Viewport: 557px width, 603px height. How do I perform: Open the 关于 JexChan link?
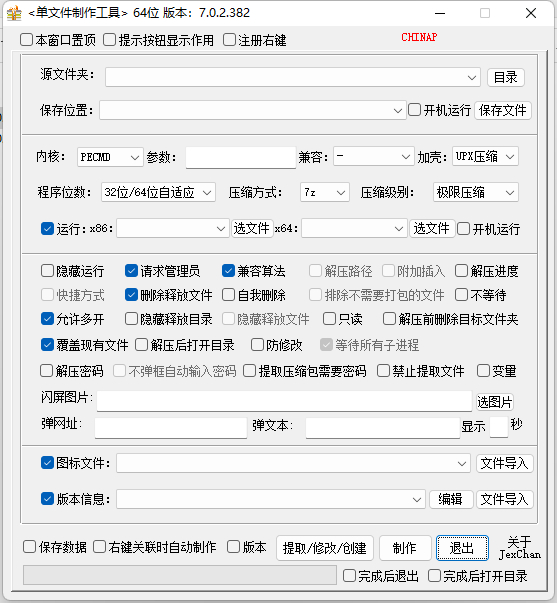(x=520, y=548)
